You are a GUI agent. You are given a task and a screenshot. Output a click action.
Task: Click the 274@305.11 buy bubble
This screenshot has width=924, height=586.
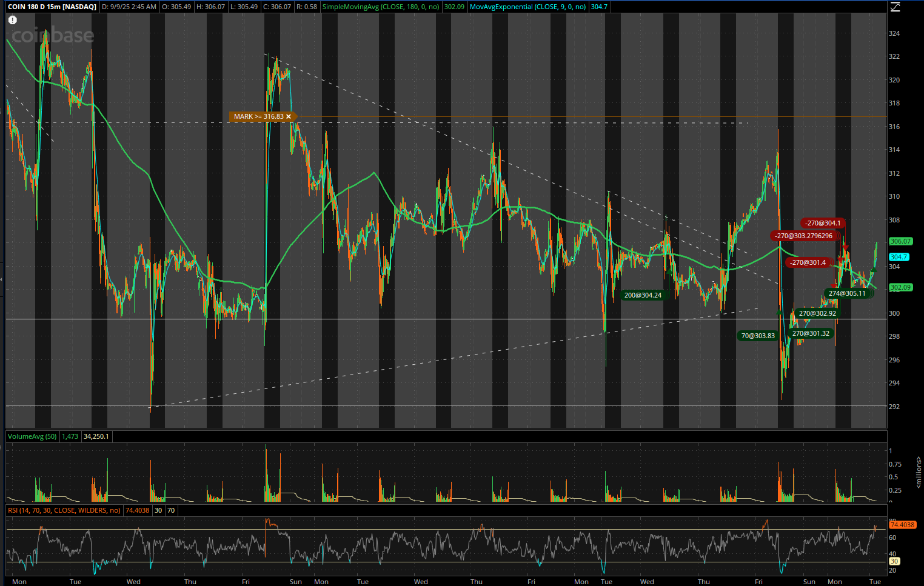847,293
